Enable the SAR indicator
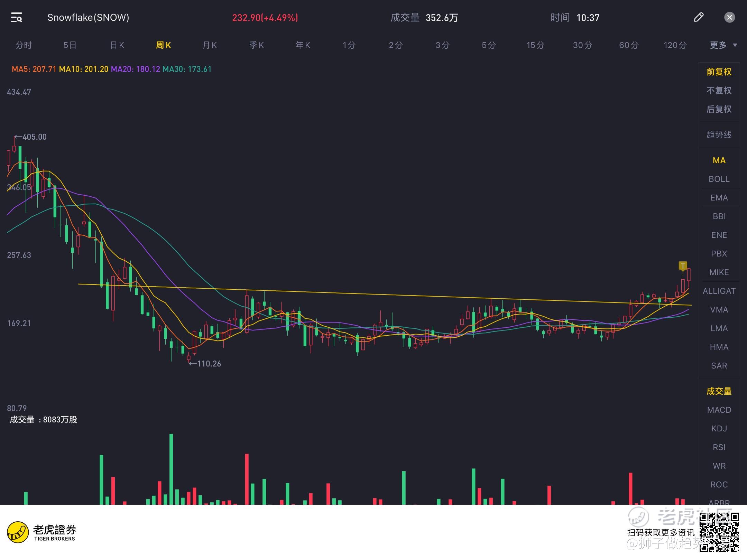 click(x=719, y=366)
